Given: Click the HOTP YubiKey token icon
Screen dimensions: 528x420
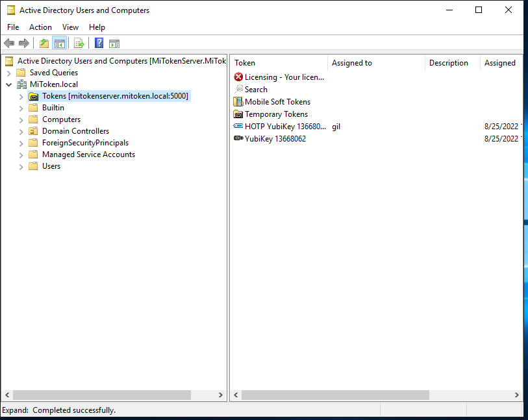Looking at the screenshot, I should (x=238, y=126).
